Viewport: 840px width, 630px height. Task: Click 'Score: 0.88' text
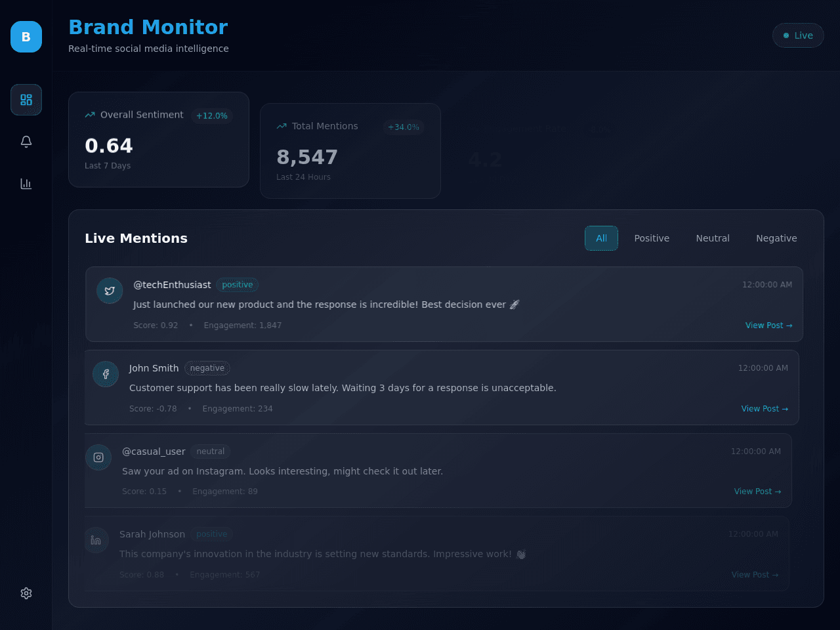[x=142, y=575]
